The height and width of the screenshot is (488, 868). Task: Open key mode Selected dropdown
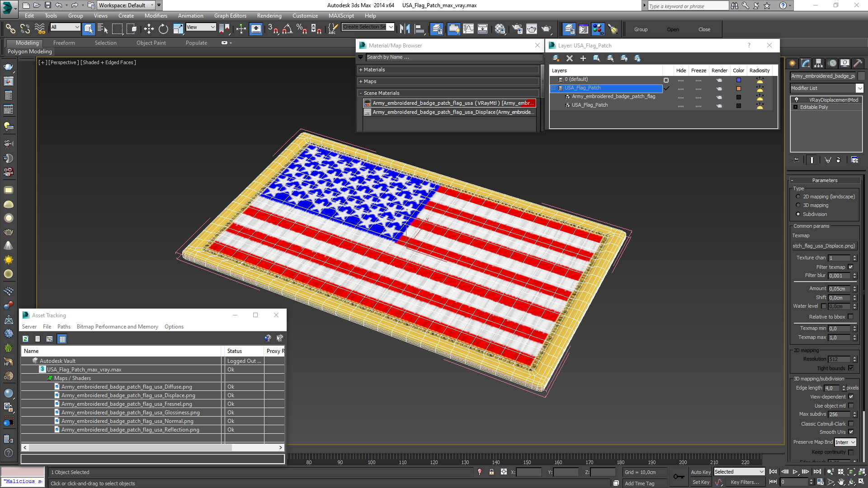(x=739, y=472)
